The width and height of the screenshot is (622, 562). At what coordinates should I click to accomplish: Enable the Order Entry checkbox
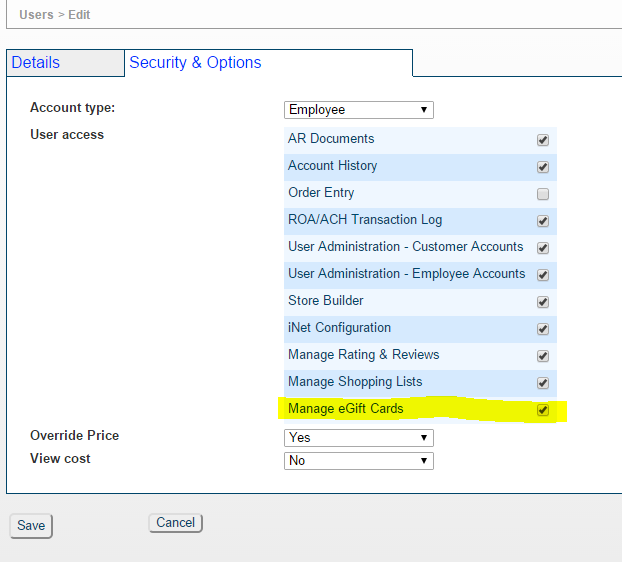[x=543, y=194]
